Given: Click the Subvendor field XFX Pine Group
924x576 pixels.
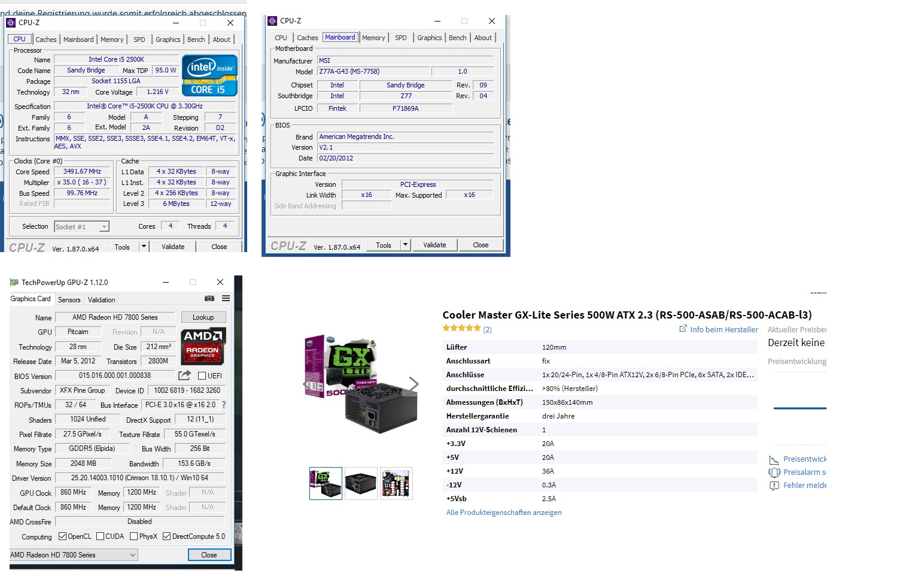Looking at the screenshot, I should pos(83,390).
